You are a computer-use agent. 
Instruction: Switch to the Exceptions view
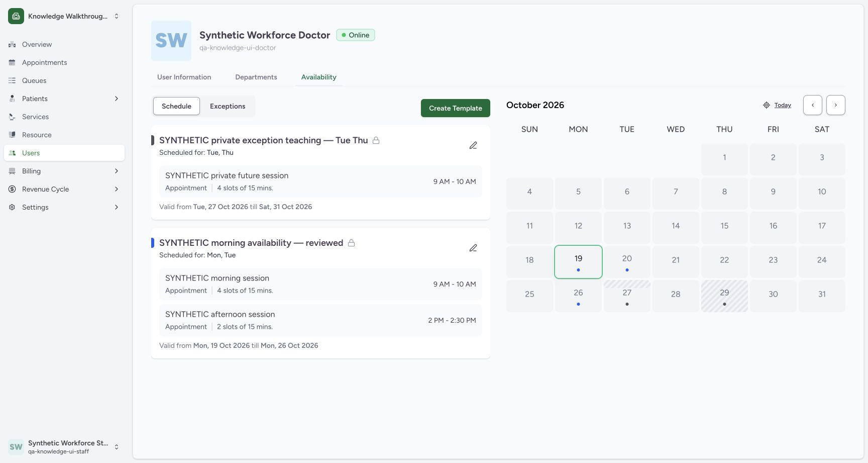tap(228, 106)
